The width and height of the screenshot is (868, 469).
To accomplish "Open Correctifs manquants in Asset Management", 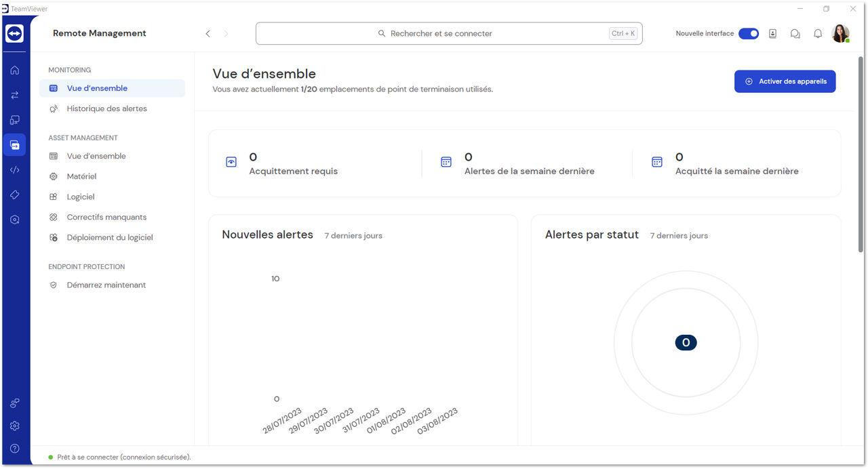I will 106,217.
